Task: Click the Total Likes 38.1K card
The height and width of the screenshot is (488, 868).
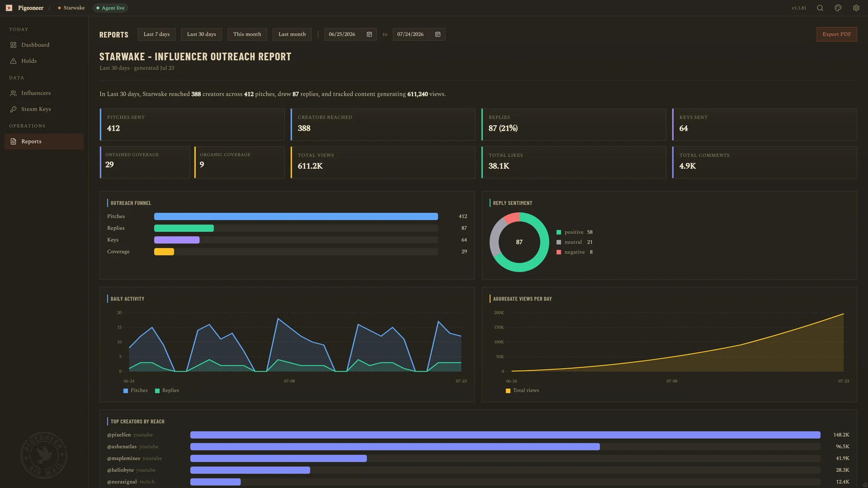Action: point(574,162)
